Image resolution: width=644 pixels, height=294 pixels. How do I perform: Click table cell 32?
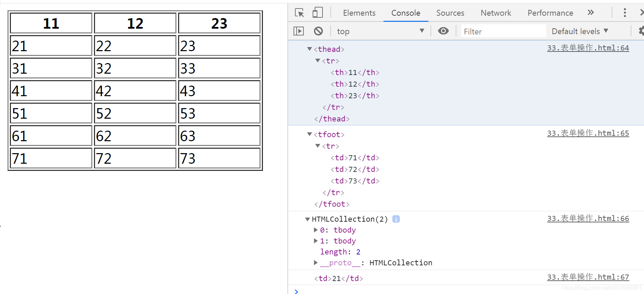135,68
